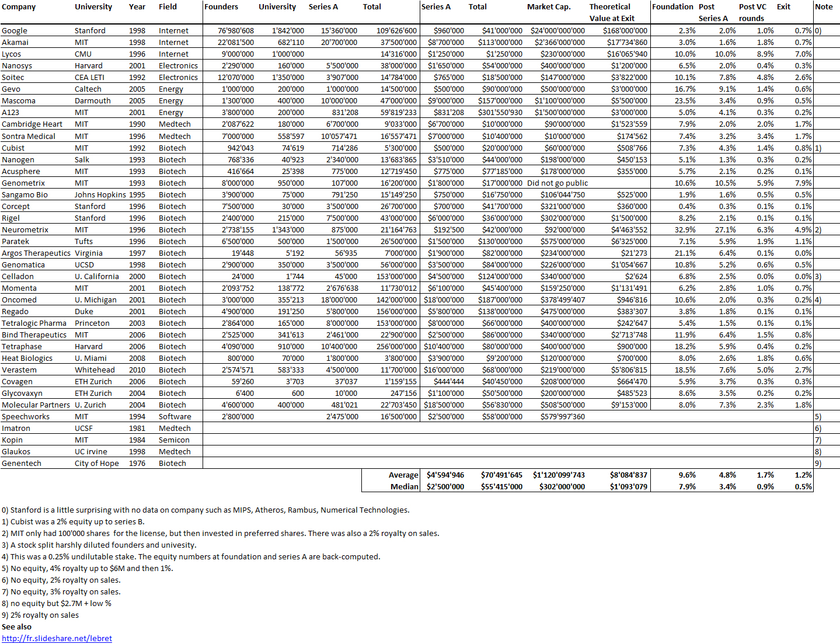Select Google's market cap $24'000'000'000
The width and height of the screenshot is (840, 644).
pos(557,30)
